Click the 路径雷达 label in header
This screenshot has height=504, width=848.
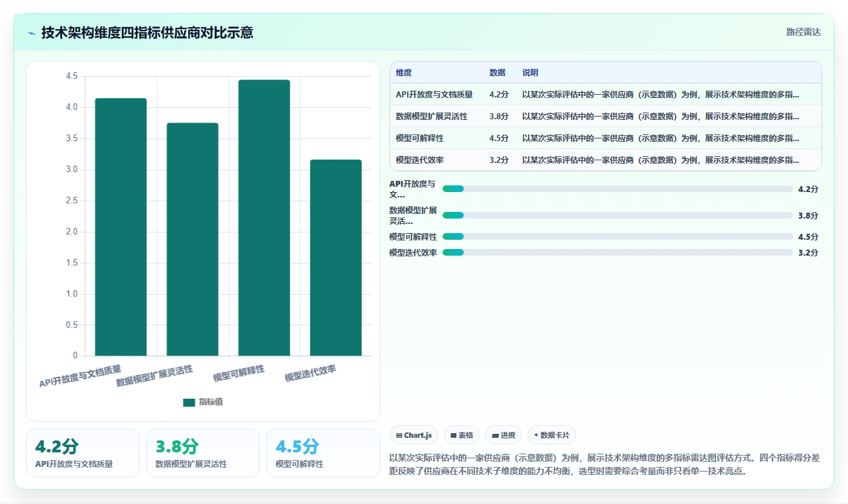[x=803, y=32]
